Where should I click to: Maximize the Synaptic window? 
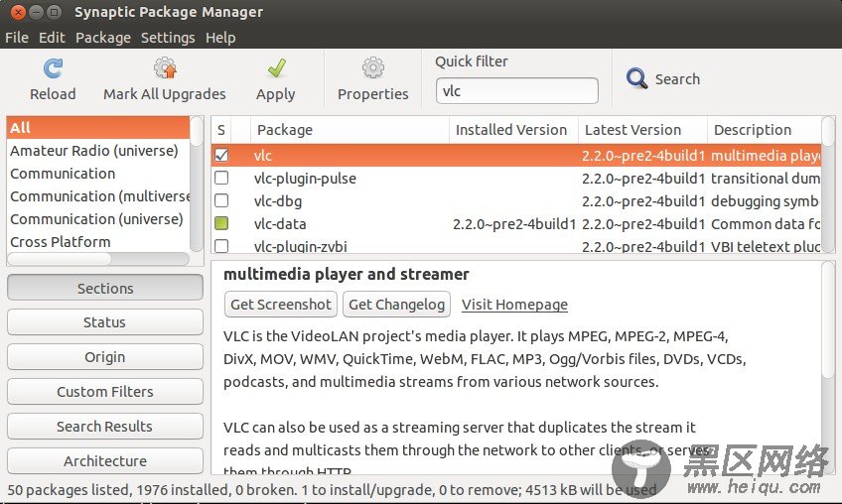click(x=54, y=12)
